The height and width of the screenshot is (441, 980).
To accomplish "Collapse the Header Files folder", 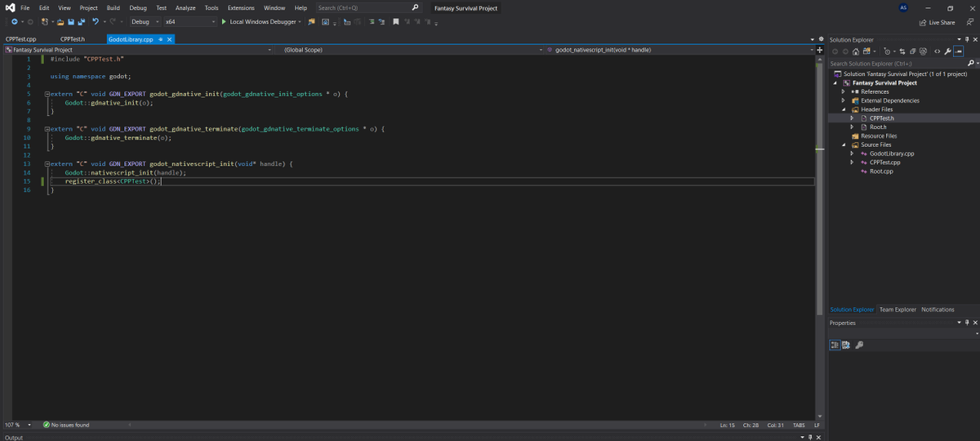I will [x=843, y=109].
